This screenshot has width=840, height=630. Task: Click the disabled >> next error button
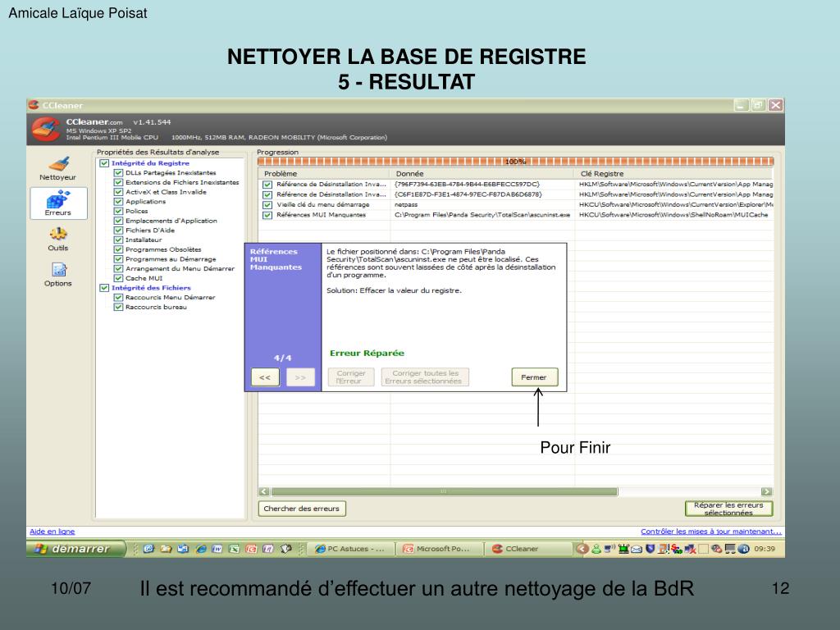pos(300,377)
